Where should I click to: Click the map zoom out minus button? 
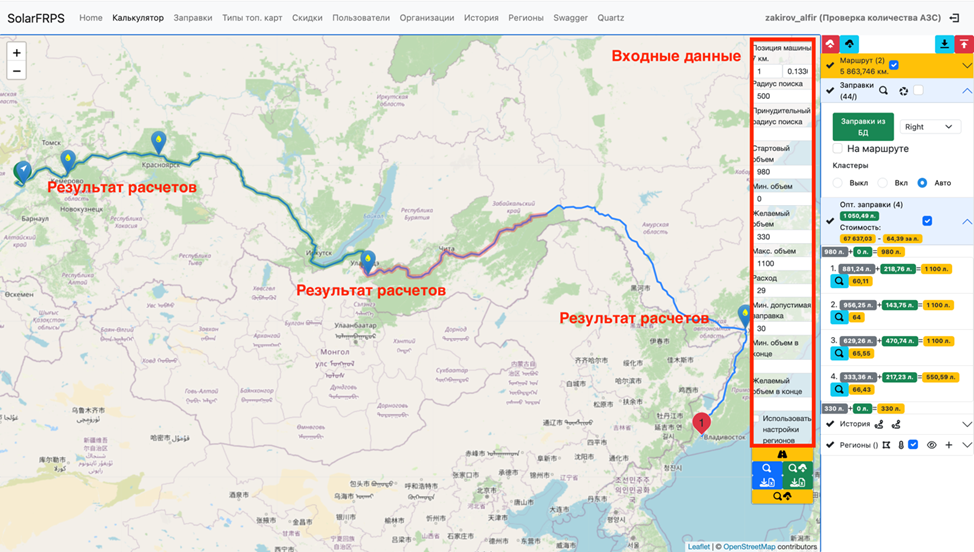(17, 71)
